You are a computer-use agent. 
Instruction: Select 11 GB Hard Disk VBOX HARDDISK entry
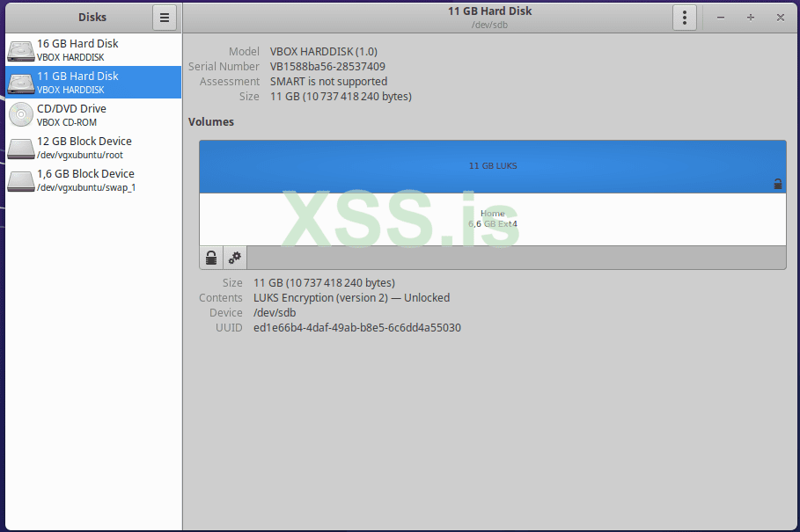[93, 82]
